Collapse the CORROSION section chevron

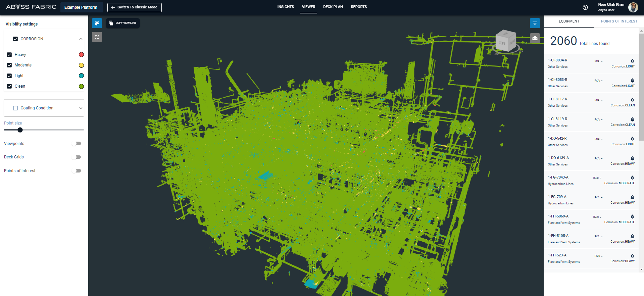pyautogui.click(x=81, y=39)
